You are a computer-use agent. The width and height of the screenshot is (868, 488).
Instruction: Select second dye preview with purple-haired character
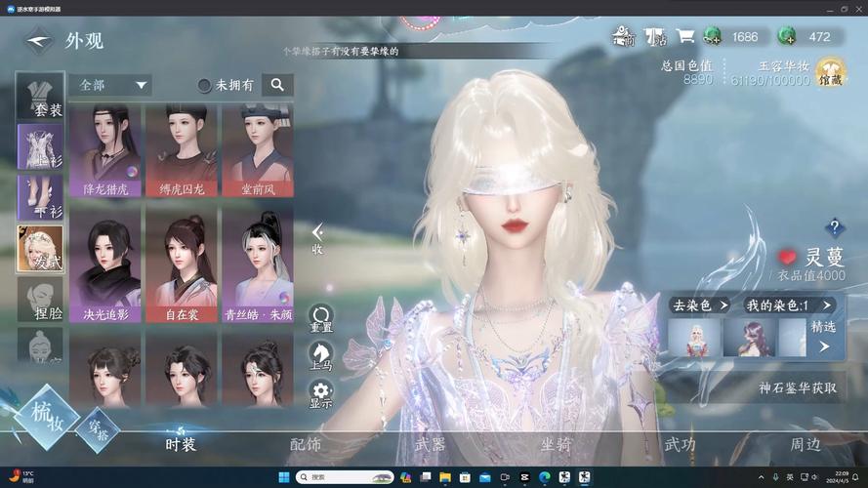(x=750, y=338)
